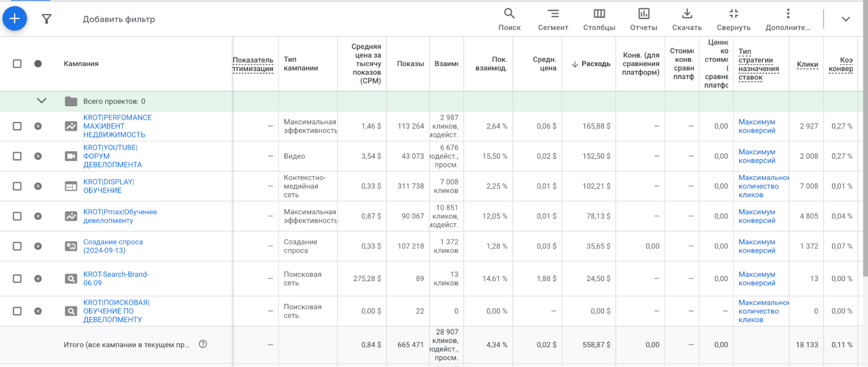868x367 pixels.
Task: Open Максимум конверсий strategy for Создание спроса
Action: 756,246
